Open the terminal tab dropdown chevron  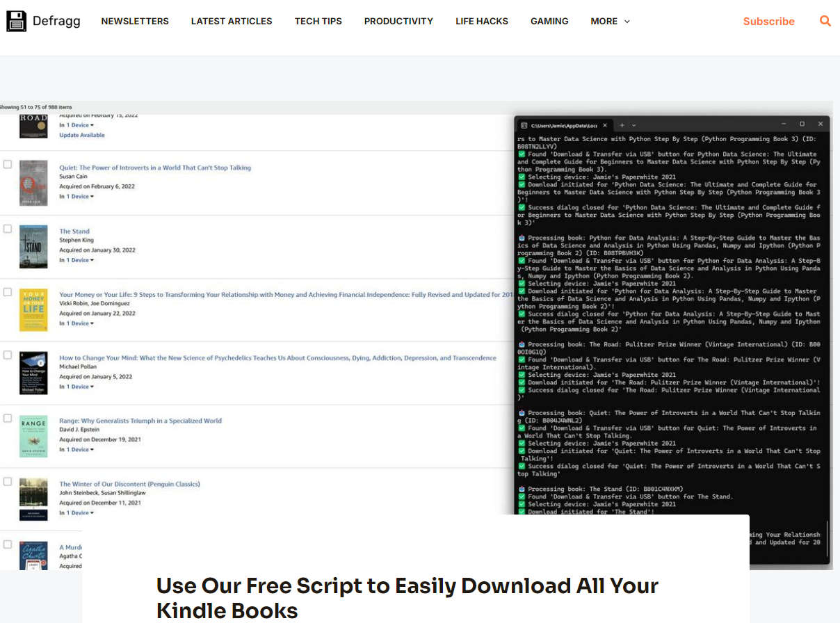(x=633, y=125)
